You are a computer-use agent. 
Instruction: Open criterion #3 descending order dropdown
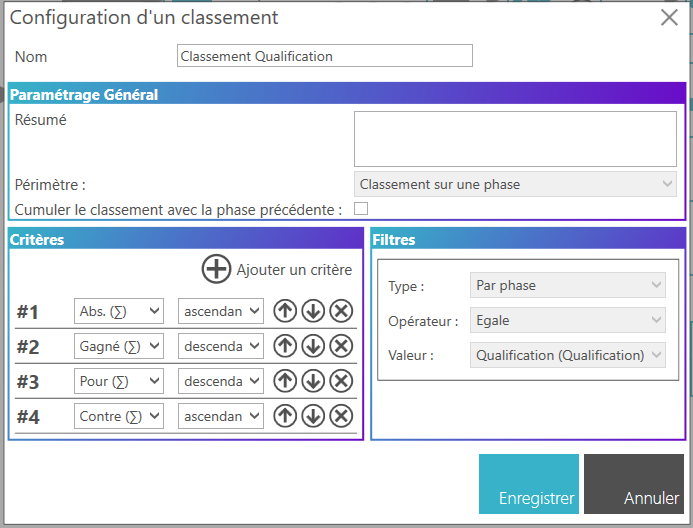click(x=221, y=381)
